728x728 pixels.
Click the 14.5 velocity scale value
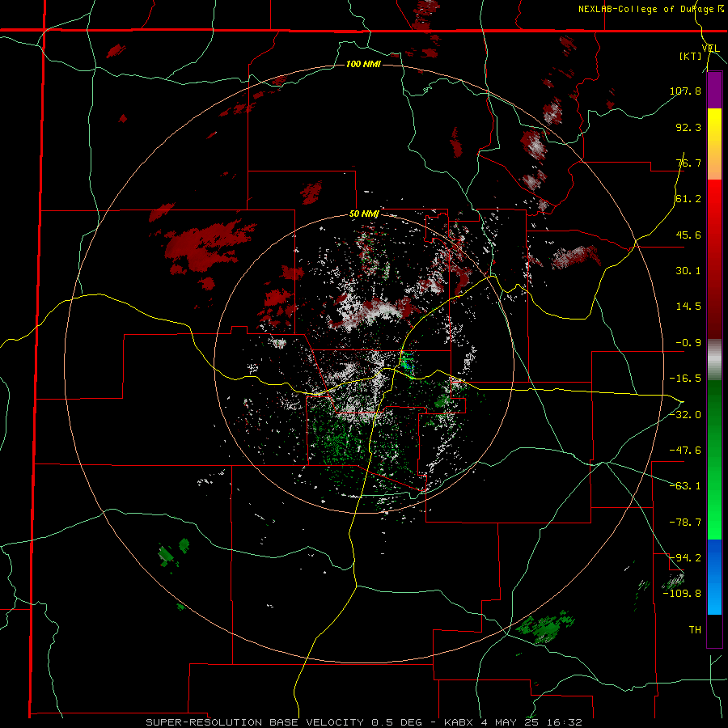tap(688, 307)
